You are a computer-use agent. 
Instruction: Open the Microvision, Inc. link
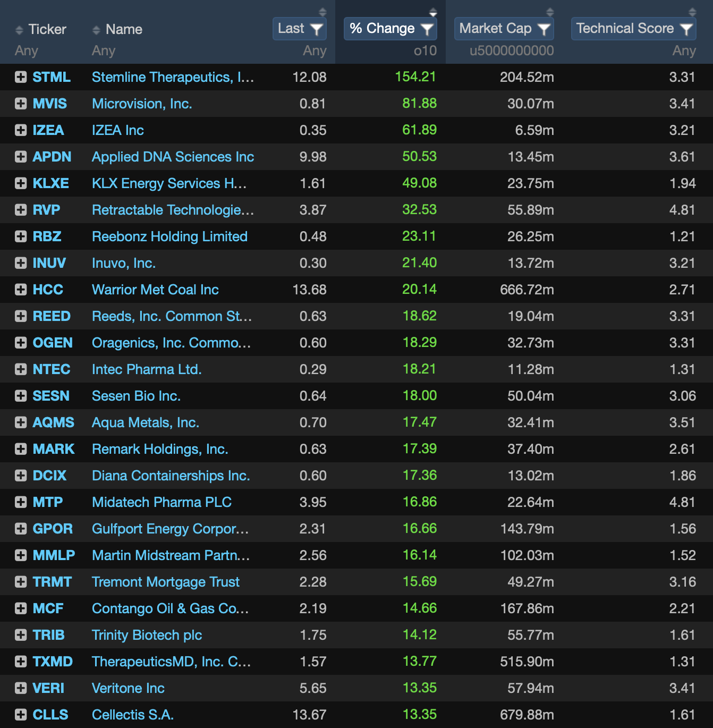point(142,104)
